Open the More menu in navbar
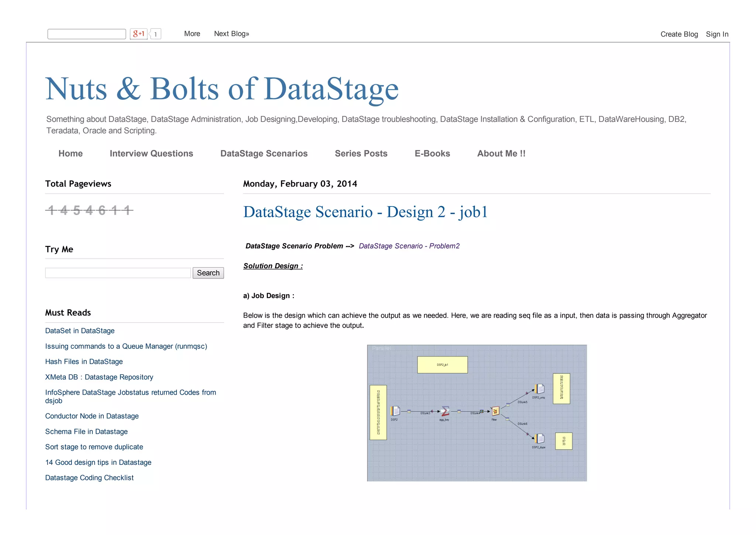756x535 pixels. click(x=192, y=34)
